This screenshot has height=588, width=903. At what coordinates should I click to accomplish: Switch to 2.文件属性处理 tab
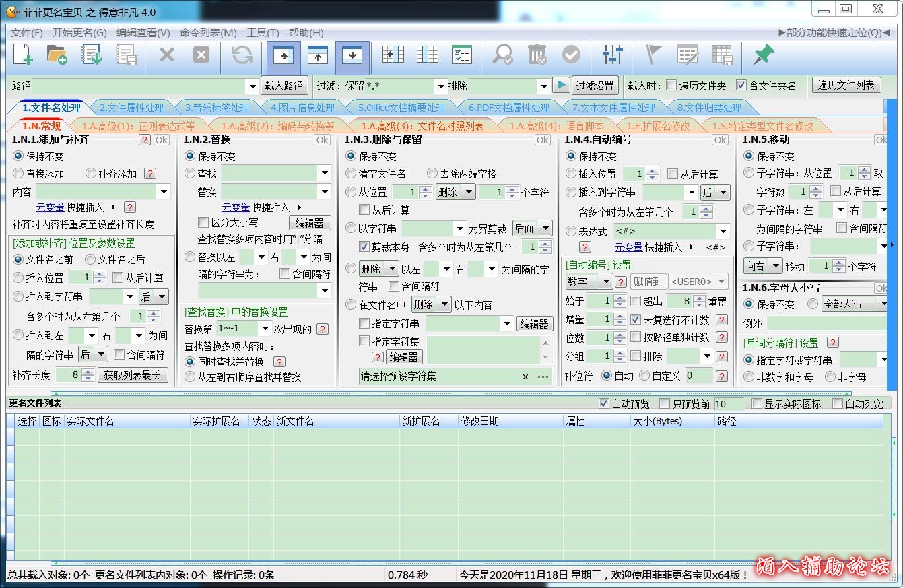pyautogui.click(x=131, y=108)
